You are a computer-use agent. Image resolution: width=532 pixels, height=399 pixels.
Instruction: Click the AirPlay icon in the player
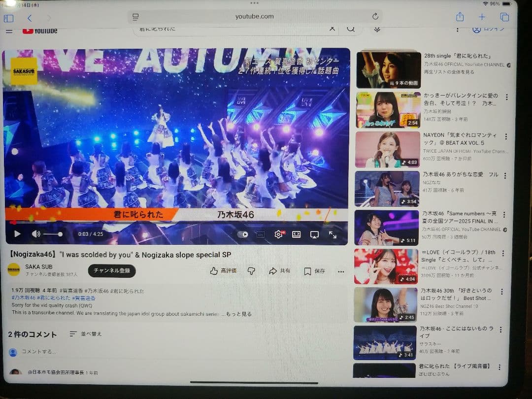coord(314,234)
